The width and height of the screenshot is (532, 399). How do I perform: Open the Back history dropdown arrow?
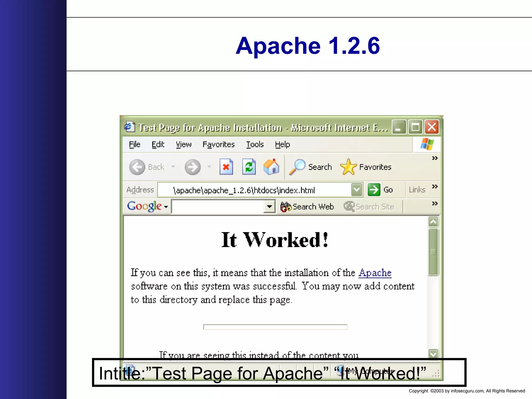(173, 167)
